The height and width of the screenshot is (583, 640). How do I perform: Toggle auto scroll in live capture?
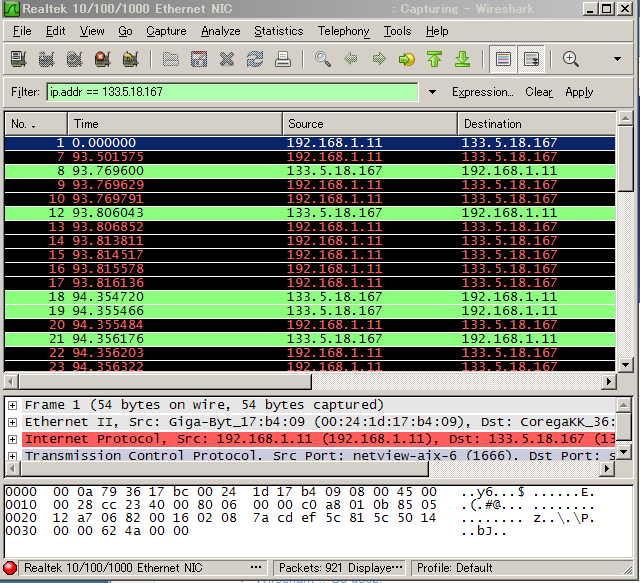[531, 59]
